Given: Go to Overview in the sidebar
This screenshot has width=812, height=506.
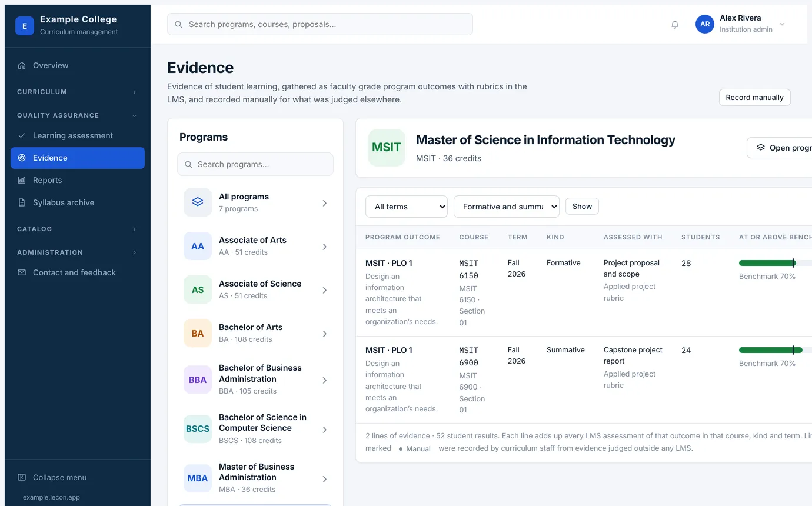Looking at the screenshot, I should (78, 65).
